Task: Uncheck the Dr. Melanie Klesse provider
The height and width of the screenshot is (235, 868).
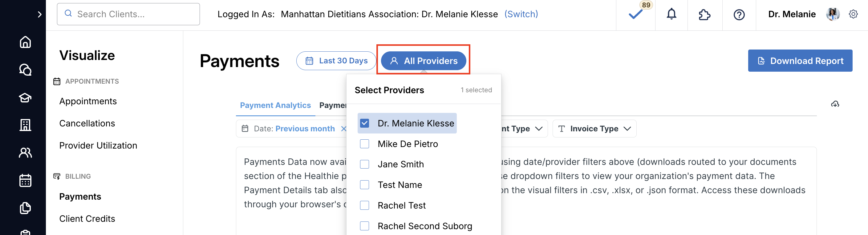Action: coord(365,124)
